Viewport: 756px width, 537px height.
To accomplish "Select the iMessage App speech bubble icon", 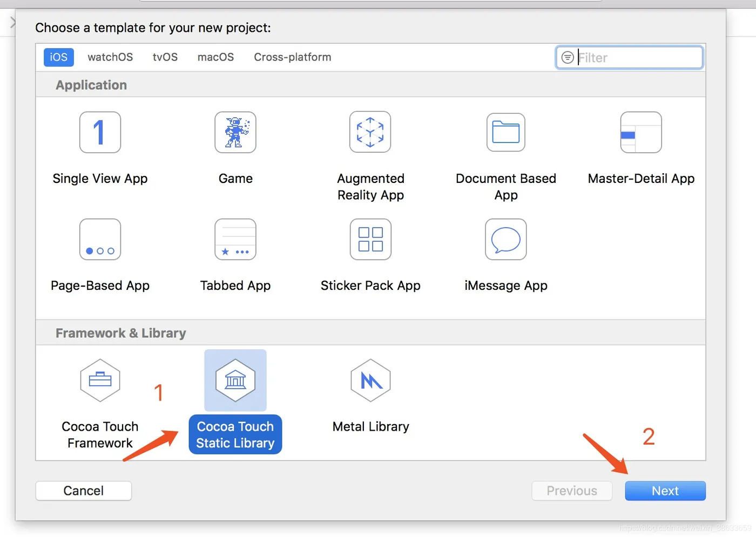I will (x=506, y=239).
